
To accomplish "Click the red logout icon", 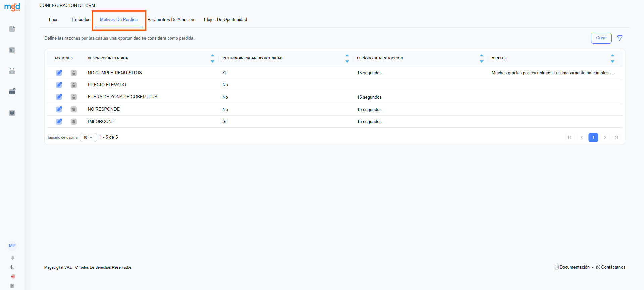I will click(x=13, y=276).
